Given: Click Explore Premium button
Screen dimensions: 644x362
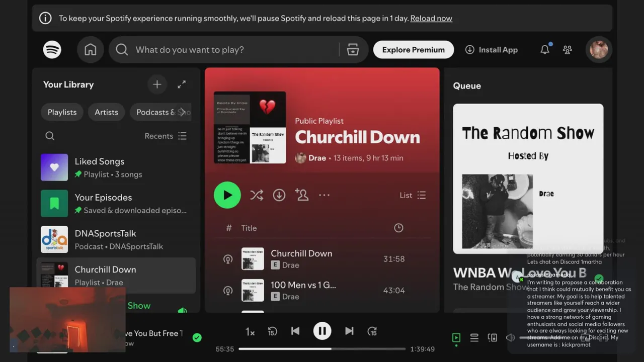Looking at the screenshot, I should (414, 50).
